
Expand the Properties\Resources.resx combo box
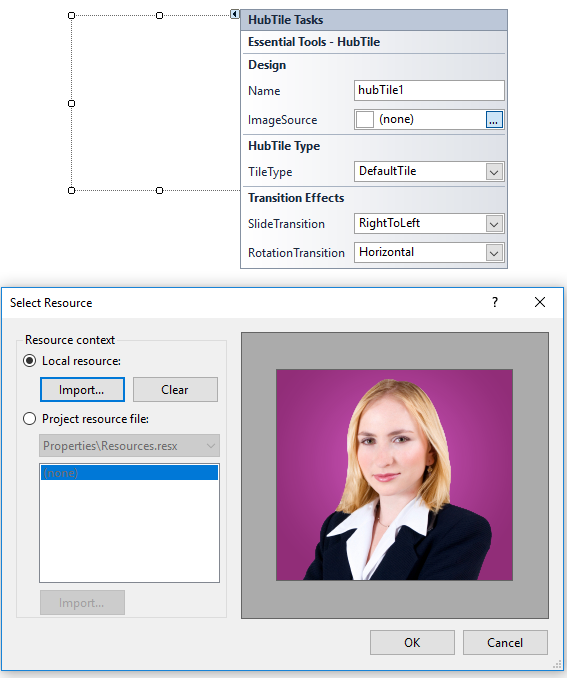[x=129, y=446]
